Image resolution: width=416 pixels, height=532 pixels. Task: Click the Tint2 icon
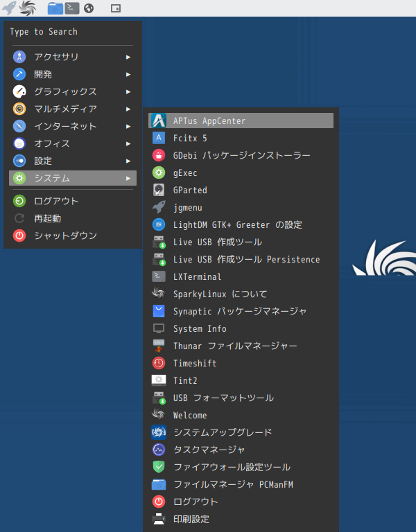tap(159, 380)
